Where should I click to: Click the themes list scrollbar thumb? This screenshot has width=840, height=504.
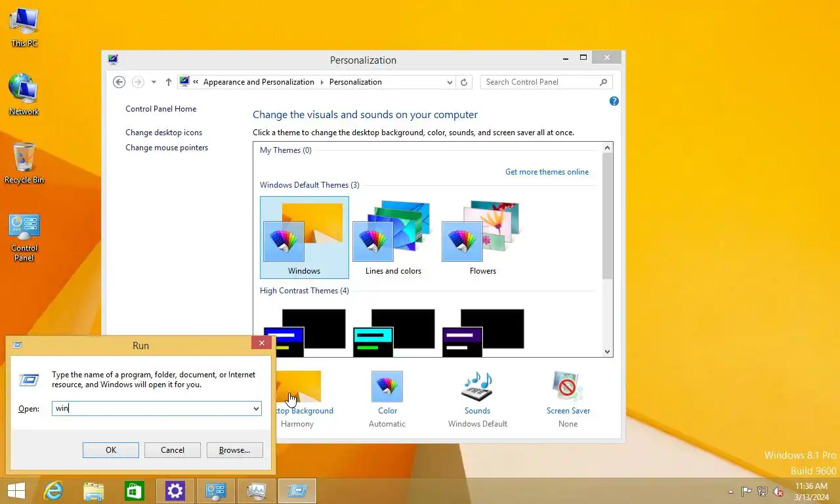(607, 217)
